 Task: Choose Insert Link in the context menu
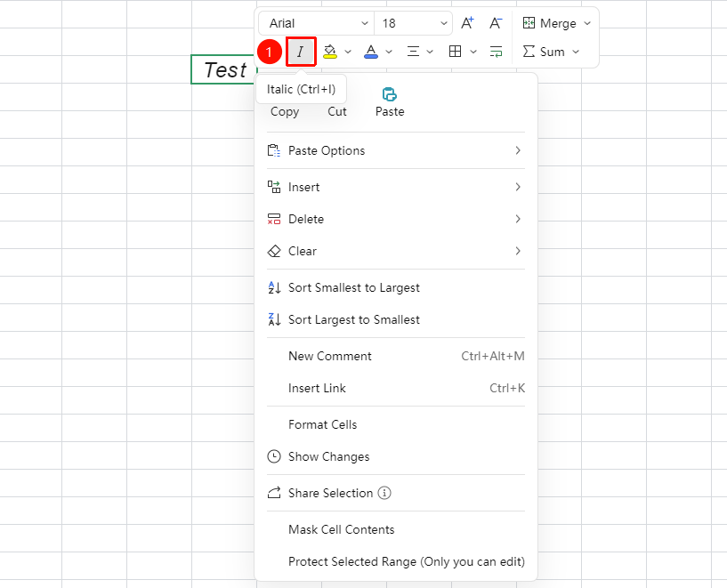click(396, 388)
